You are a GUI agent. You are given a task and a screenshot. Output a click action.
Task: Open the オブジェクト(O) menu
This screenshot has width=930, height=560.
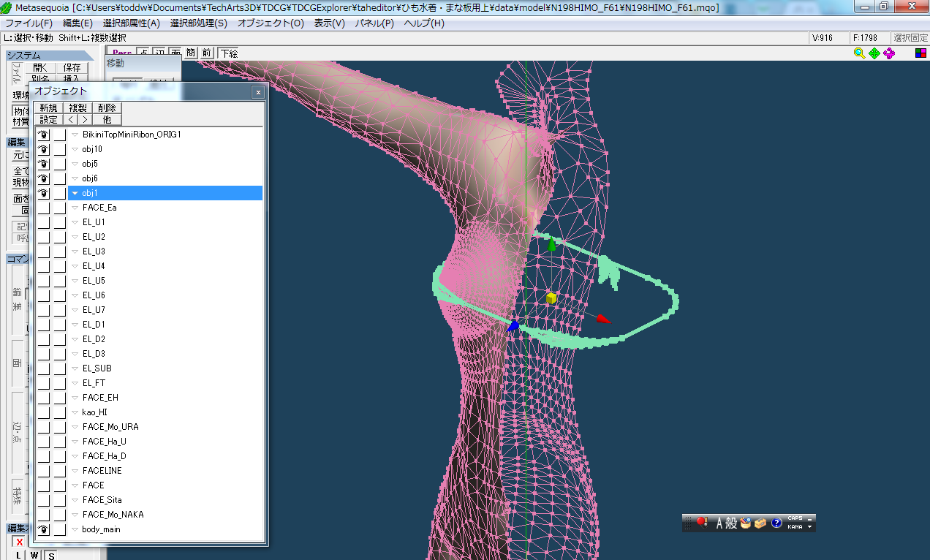pos(270,23)
